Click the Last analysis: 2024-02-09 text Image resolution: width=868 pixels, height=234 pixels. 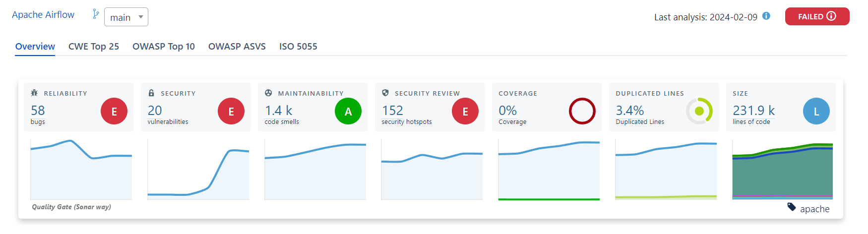[x=706, y=17]
